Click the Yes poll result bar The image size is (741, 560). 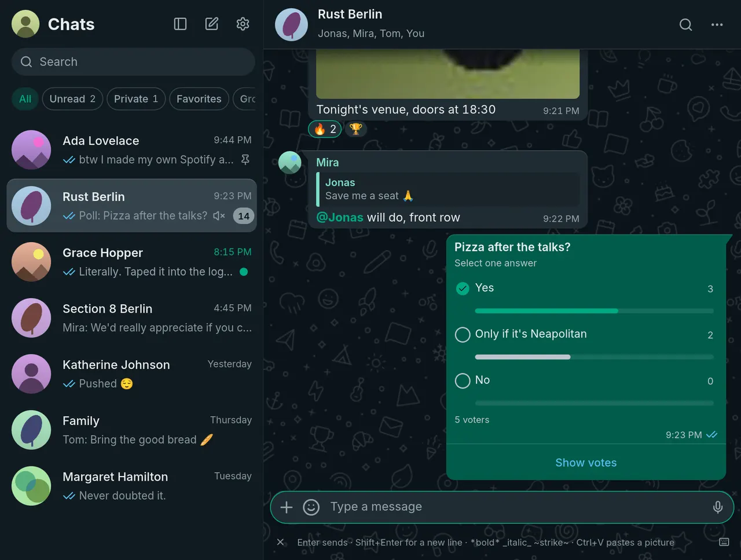594,311
